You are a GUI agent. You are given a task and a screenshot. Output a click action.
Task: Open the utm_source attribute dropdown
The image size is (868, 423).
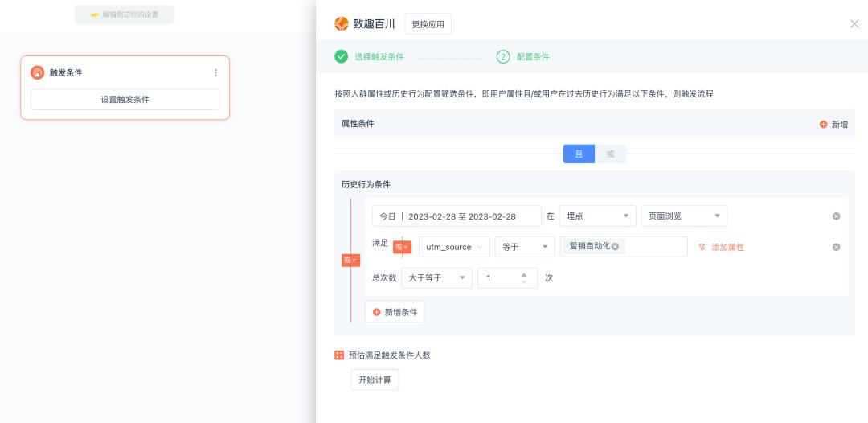tap(454, 247)
